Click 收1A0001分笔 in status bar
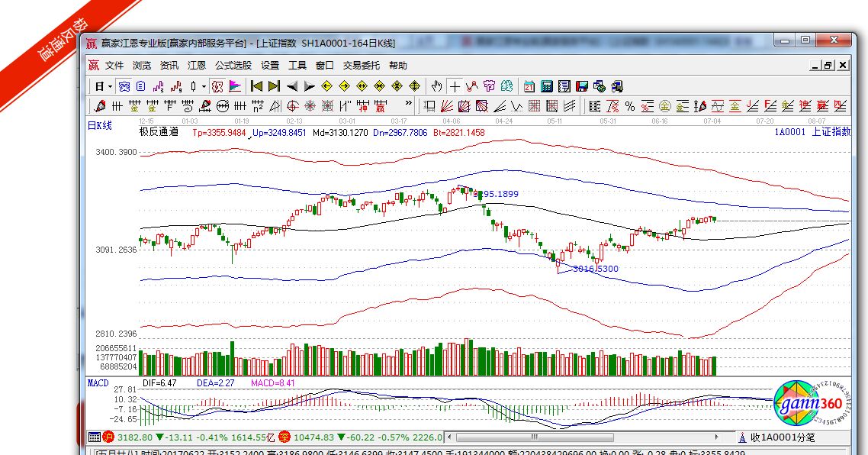The width and height of the screenshot is (868, 455). pos(783,437)
